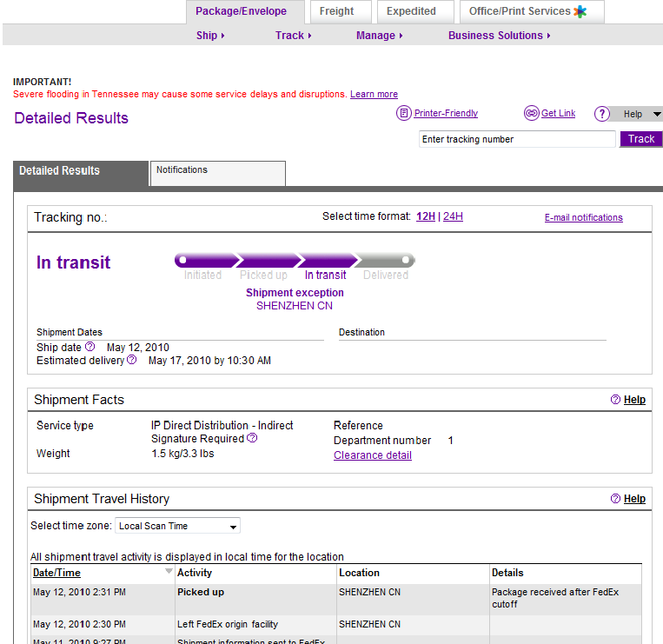Screen dimensions: 663x644
Task: Click the Date/Time sort arrow icon
Action: 169,571
